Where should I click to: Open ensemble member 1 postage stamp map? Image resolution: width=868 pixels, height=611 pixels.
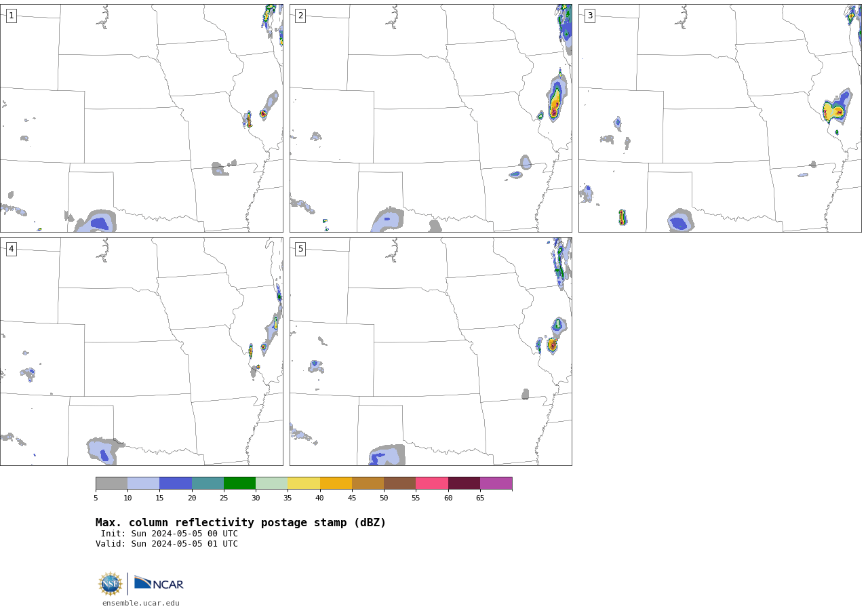click(x=142, y=119)
